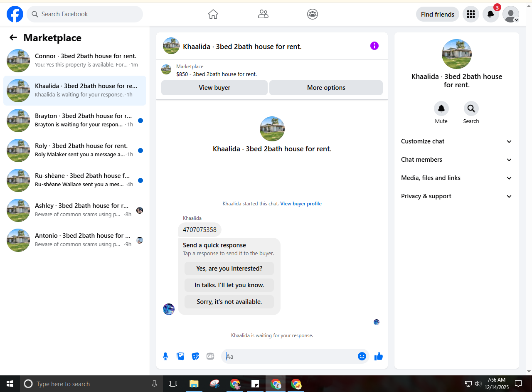Click the View buyer button

click(x=214, y=88)
